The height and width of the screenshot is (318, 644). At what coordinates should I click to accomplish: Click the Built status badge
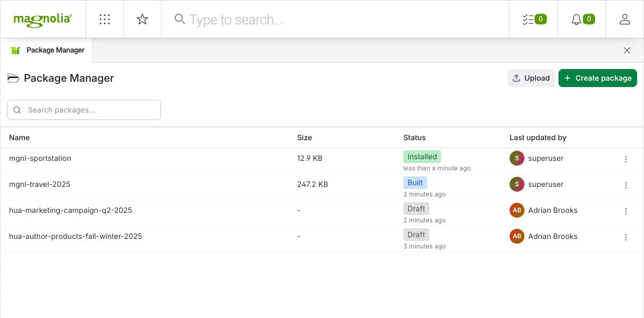[415, 183]
